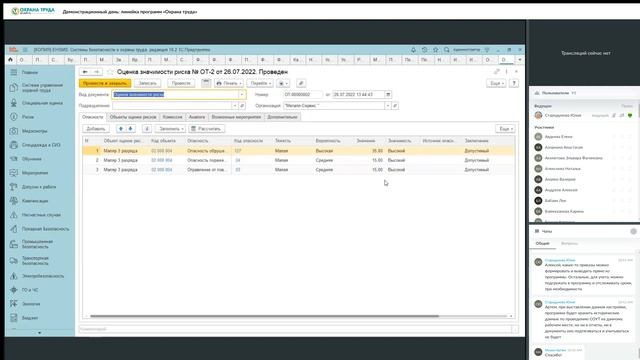Open the Компенсации sidebar section

(x=35, y=201)
